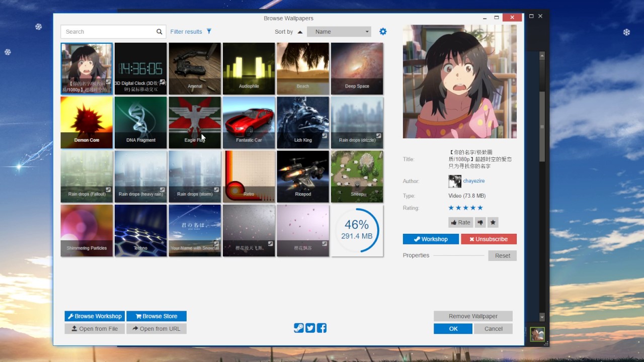The height and width of the screenshot is (362, 644).
Task: Select the Audiophile wallpaper thumbnail
Action: coord(249,68)
